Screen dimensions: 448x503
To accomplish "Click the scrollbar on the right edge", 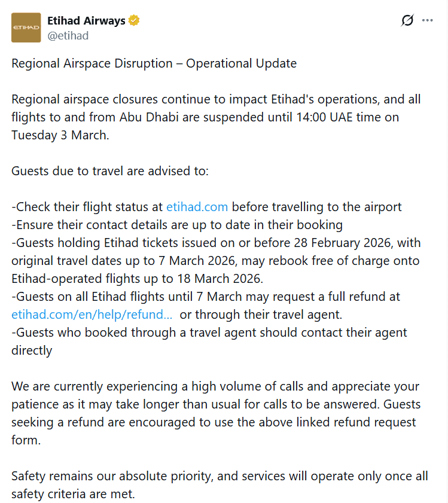I will (x=445, y=251).
